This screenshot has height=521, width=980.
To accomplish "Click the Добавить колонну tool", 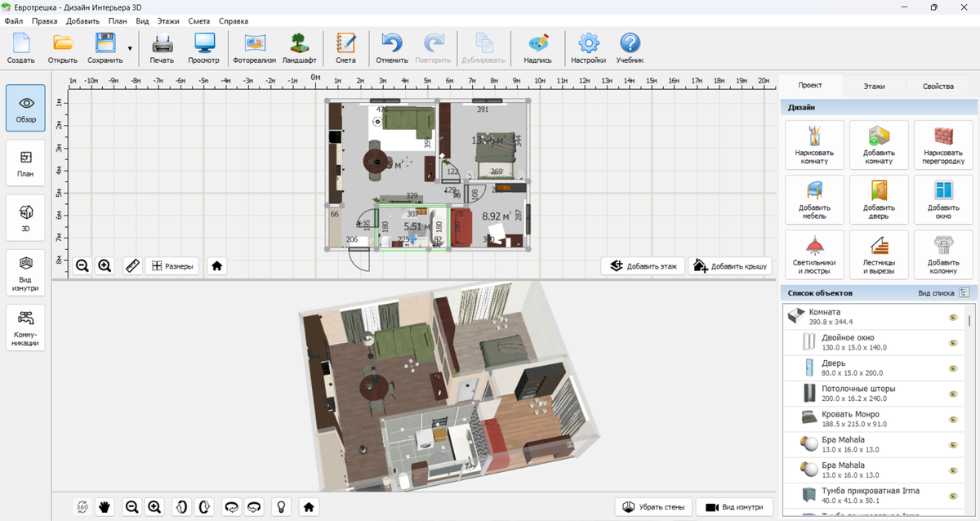I will click(943, 254).
